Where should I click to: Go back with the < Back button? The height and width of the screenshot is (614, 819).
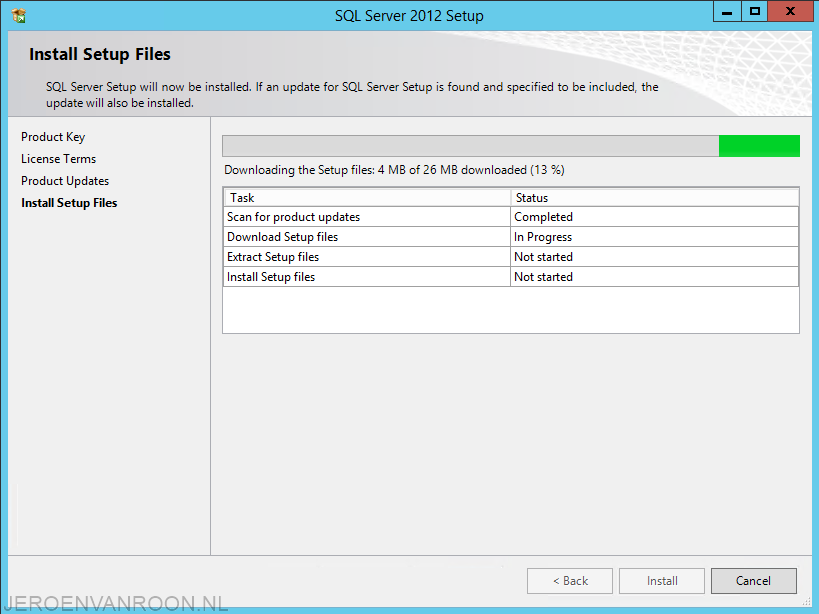coord(570,581)
